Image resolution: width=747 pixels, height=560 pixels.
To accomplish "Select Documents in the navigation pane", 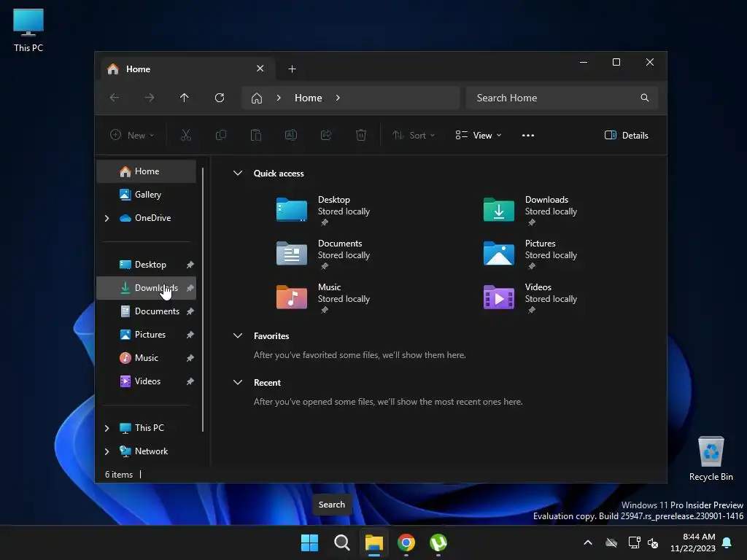I will click(146, 311).
